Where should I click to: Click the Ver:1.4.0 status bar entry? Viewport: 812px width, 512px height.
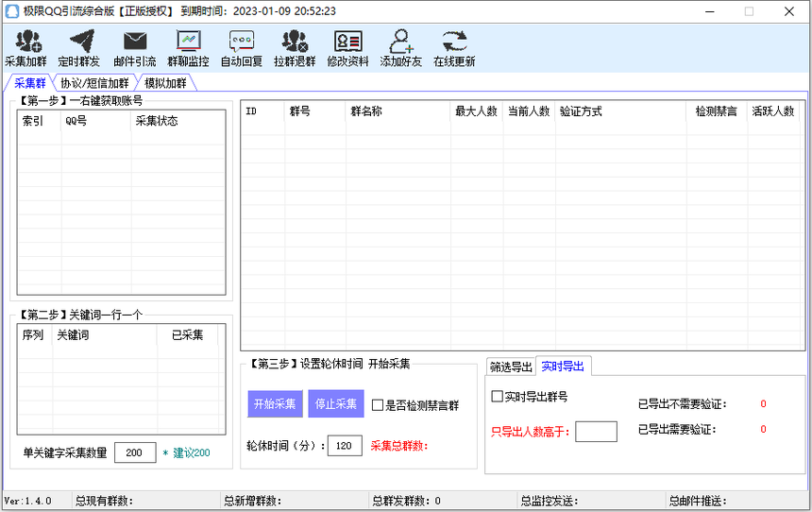pyautogui.click(x=28, y=501)
